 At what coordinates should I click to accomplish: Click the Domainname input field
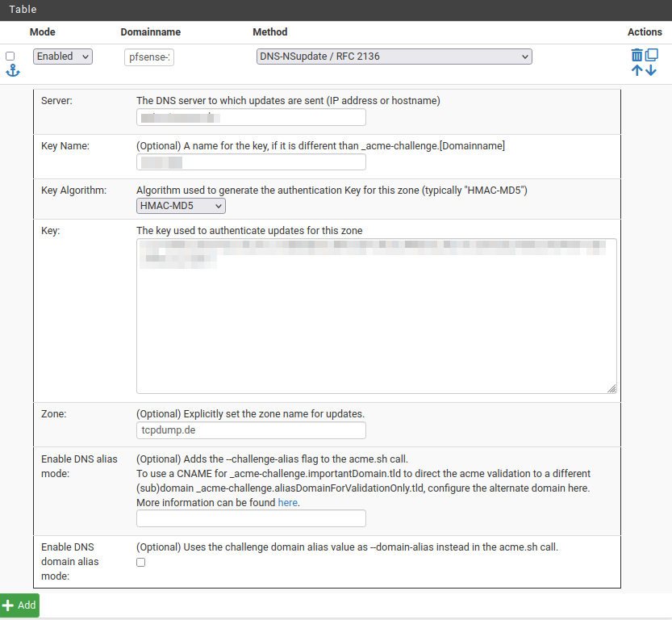coord(149,57)
